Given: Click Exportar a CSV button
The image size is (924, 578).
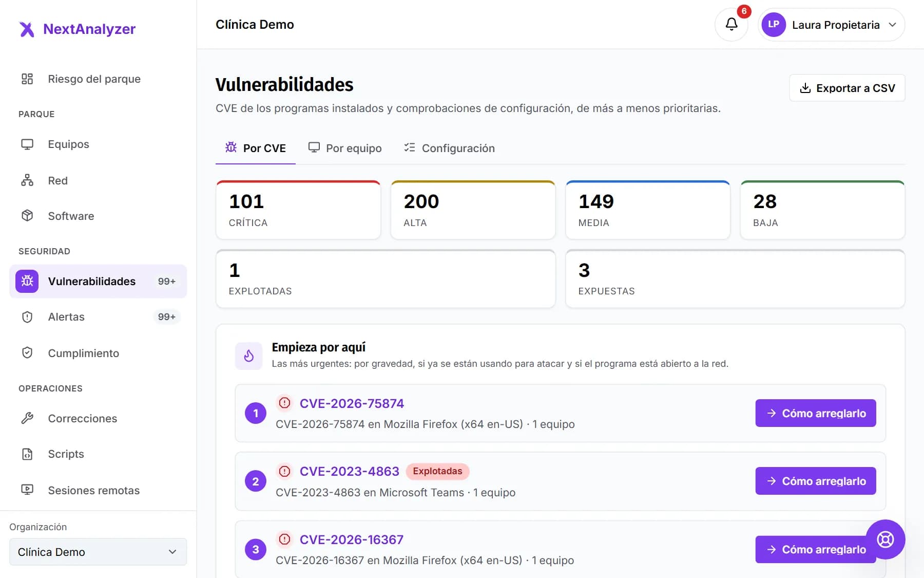Looking at the screenshot, I should (847, 88).
